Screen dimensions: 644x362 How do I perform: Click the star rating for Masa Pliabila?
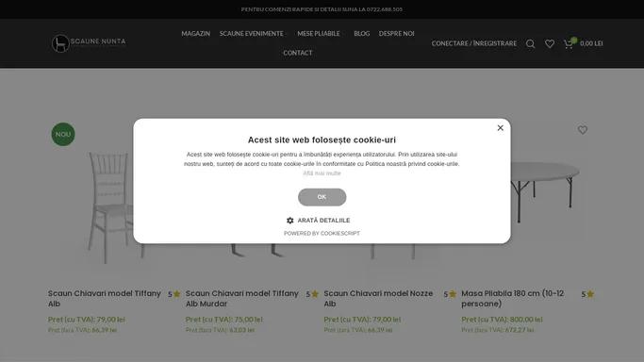(x=587, y=294)
